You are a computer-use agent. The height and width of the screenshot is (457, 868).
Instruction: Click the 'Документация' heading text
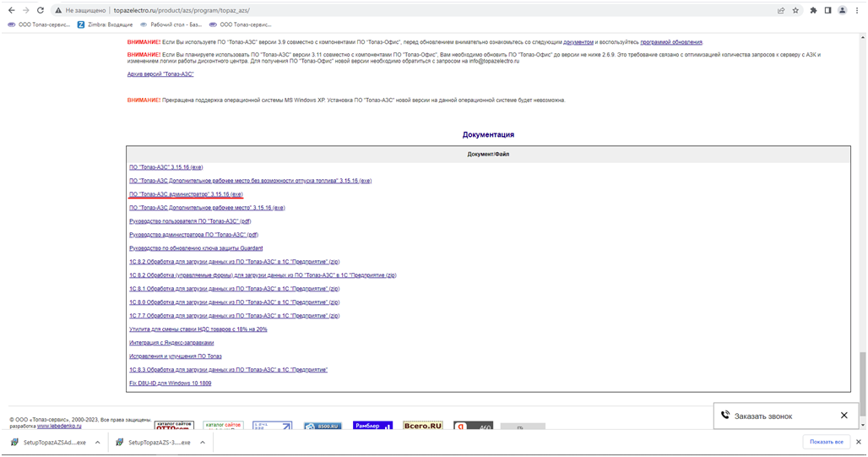(488, 134)
